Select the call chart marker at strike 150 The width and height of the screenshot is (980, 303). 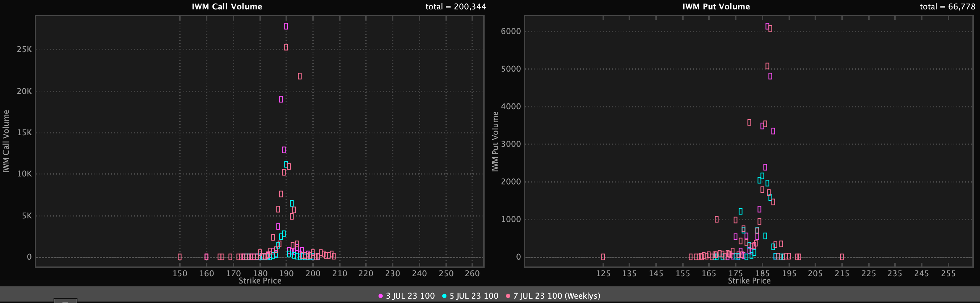[180, 257]
